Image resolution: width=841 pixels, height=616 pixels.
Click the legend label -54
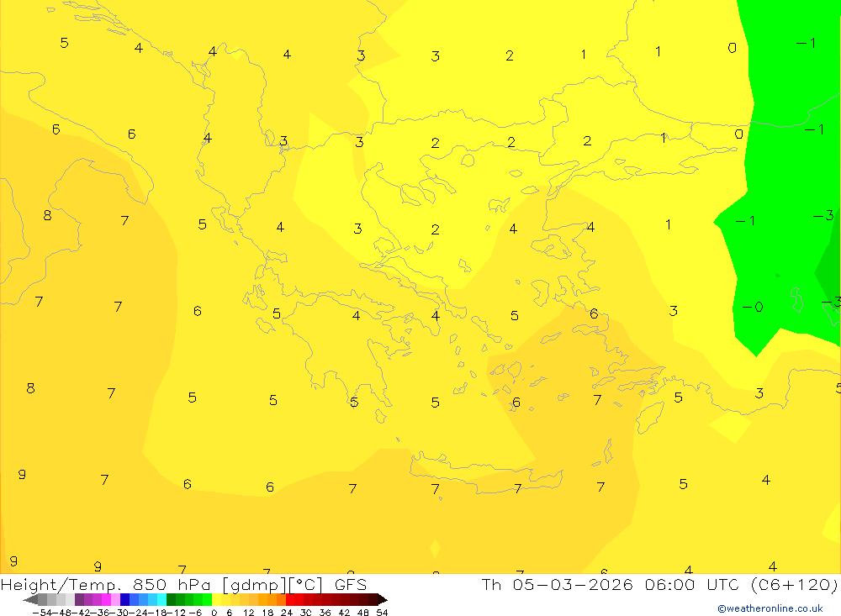[42, 613]
